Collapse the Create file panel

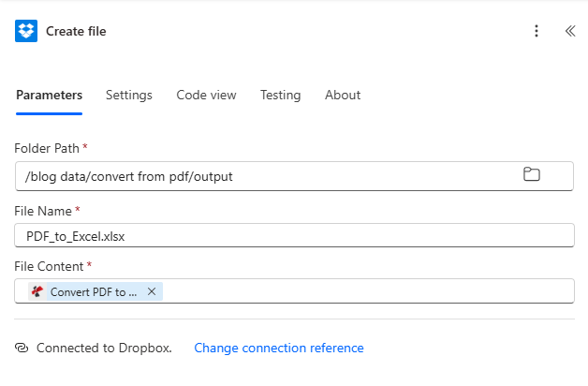point(569,31)
